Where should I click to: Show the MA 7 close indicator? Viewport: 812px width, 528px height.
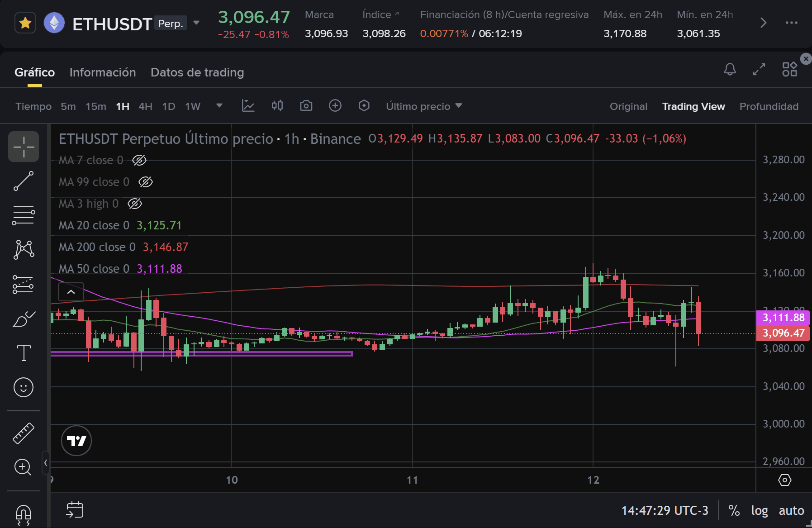coord(139,160)
